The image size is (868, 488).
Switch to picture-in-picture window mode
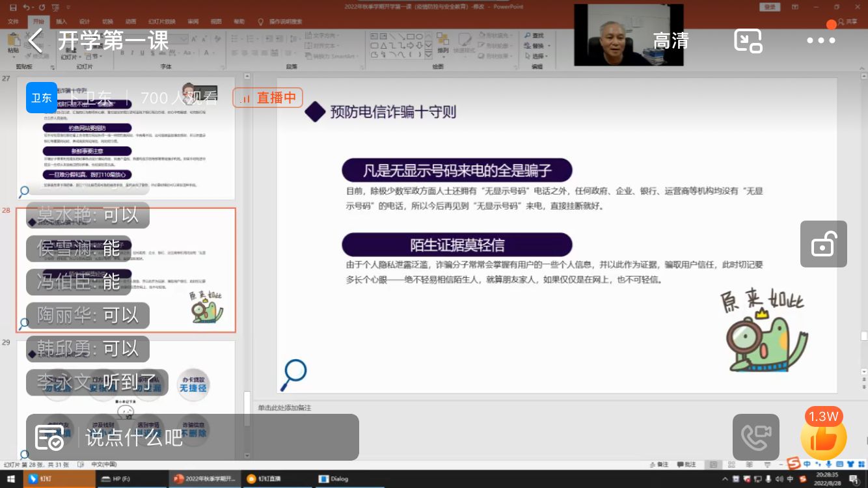click(x=748, y=40)
